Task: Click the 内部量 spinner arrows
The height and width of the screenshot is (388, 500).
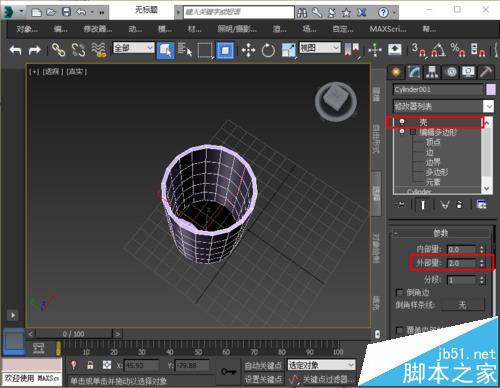Action: (x=482, y=249)
